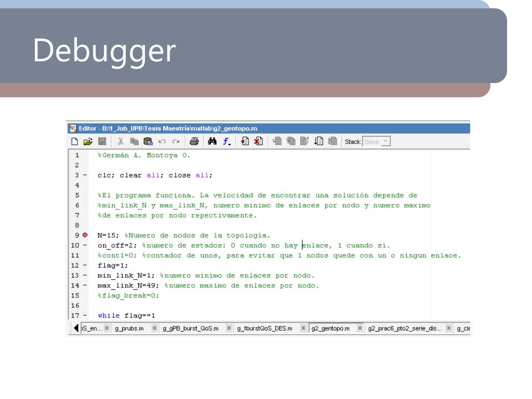Image resolution: width=532 pixels, height=399 pixels.
Task: Set a breakpoint at dash on line 10
Action: [85, 245]
